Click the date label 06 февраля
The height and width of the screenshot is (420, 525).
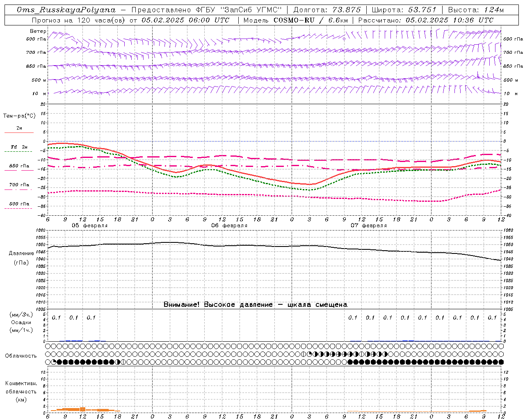(x=229, y=226)
